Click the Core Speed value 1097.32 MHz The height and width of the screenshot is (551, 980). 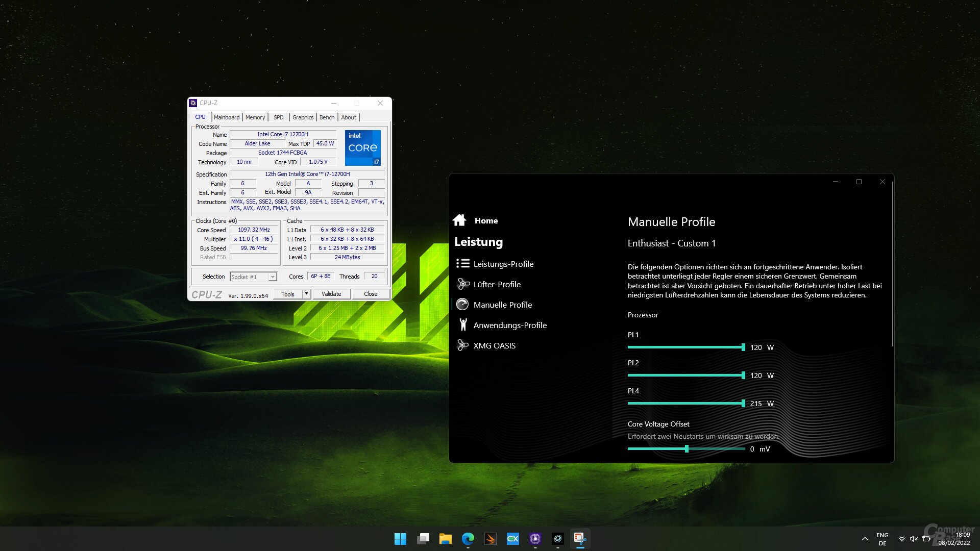(x=254, y=230)
